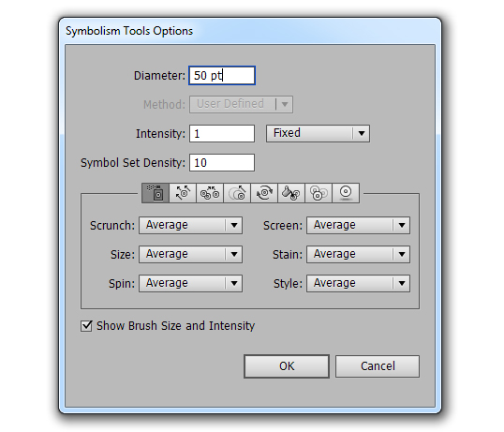Select the Symbol Spinner tool icon

(x=264, y=193)
